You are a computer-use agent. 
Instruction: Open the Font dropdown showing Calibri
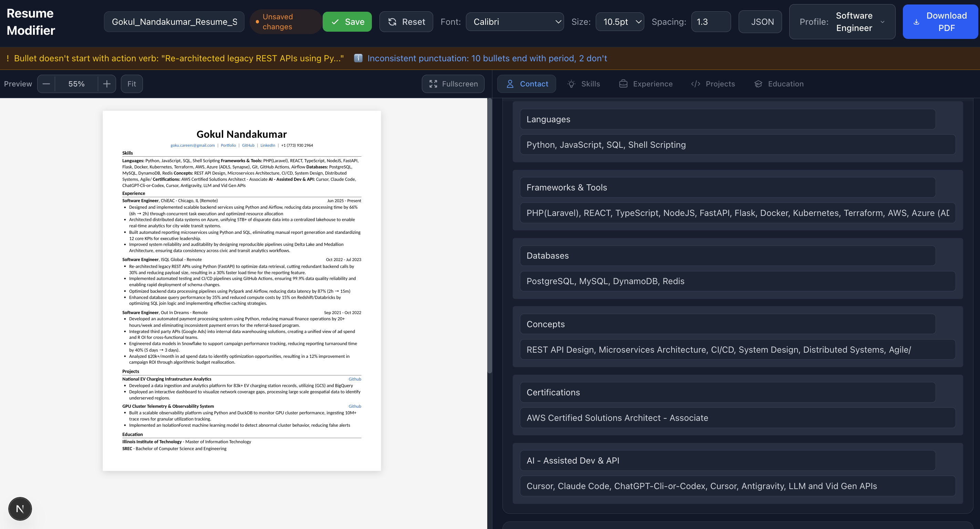click(514, 22)
